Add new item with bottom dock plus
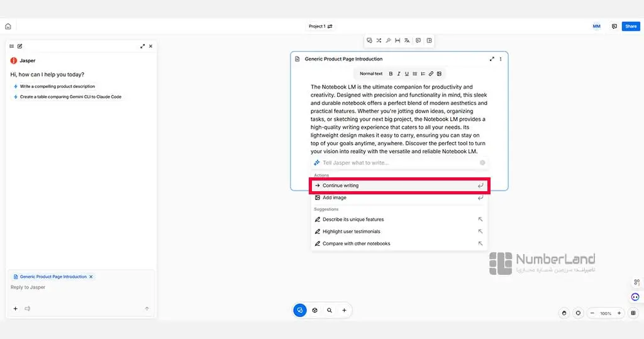The height and width of the screenshot is (339, 644). 344,310
